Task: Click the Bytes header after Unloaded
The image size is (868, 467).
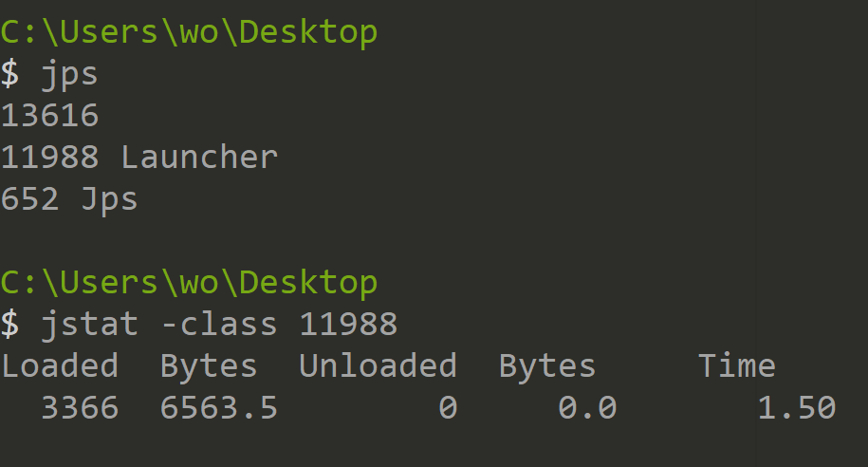Action: 547,366
